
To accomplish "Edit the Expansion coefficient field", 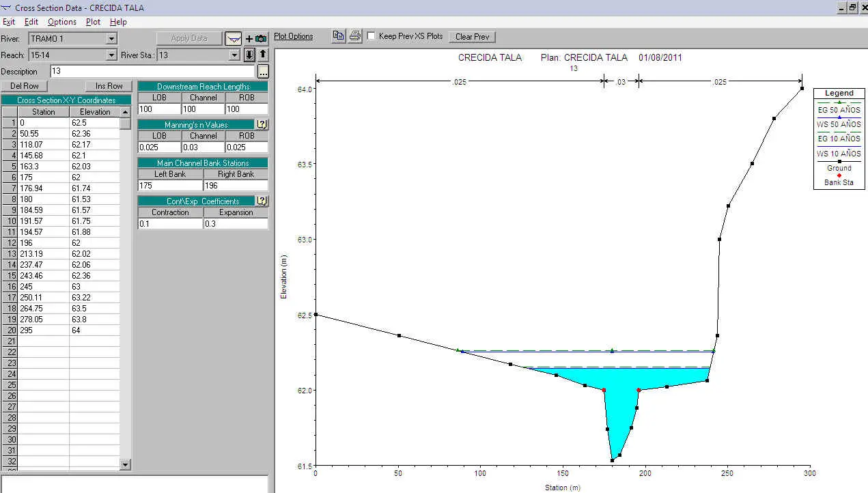I will click(236, 223).
